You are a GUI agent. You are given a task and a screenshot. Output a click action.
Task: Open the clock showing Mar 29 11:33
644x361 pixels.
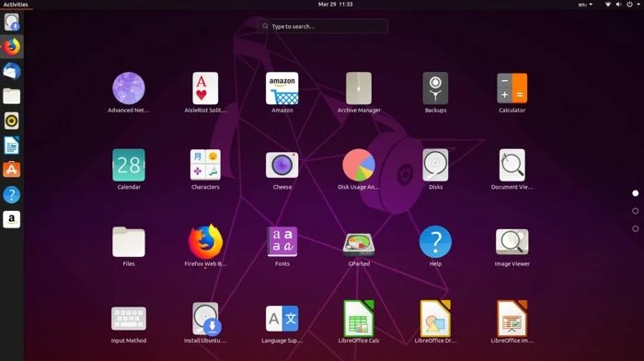335,4
